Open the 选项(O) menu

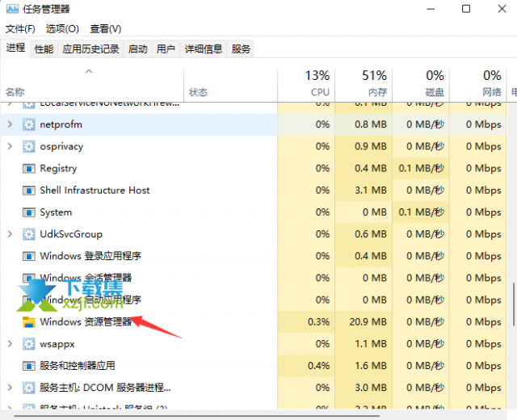click(x=62, y=29)
